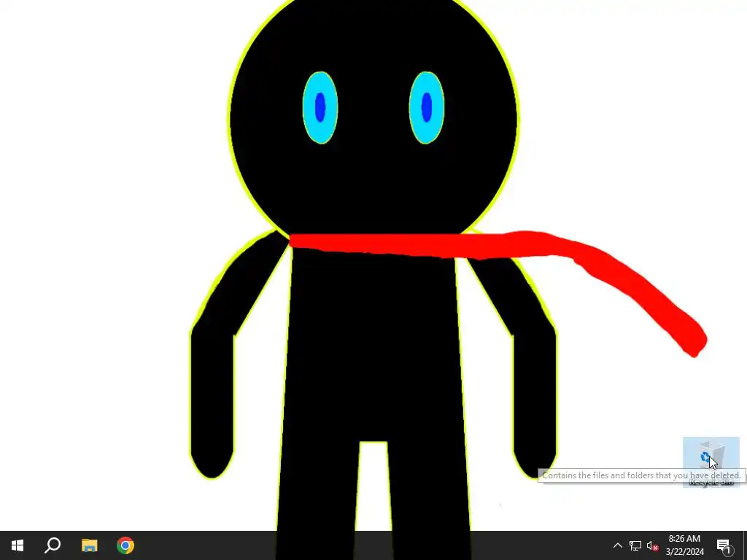Show hidden system tray icons
The width and height of the screenshot is (747, 560).
tap(617, 545)
